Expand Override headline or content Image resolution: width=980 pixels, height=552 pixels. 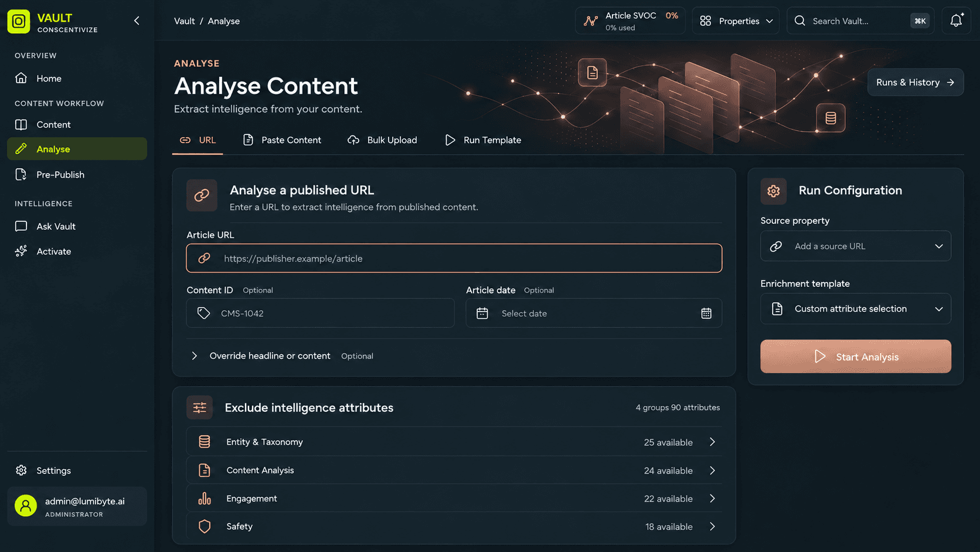(x=280, y=356)
